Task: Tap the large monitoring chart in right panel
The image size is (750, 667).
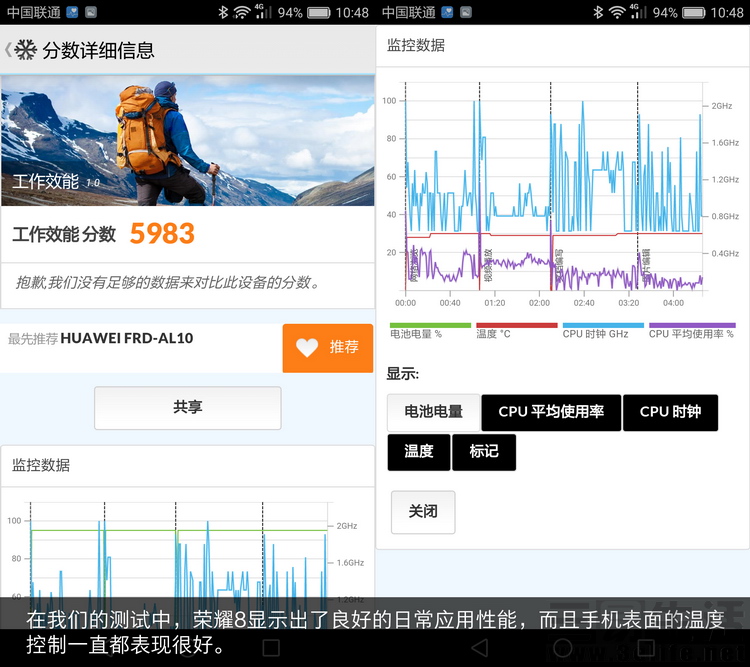Action: [555, 187]
